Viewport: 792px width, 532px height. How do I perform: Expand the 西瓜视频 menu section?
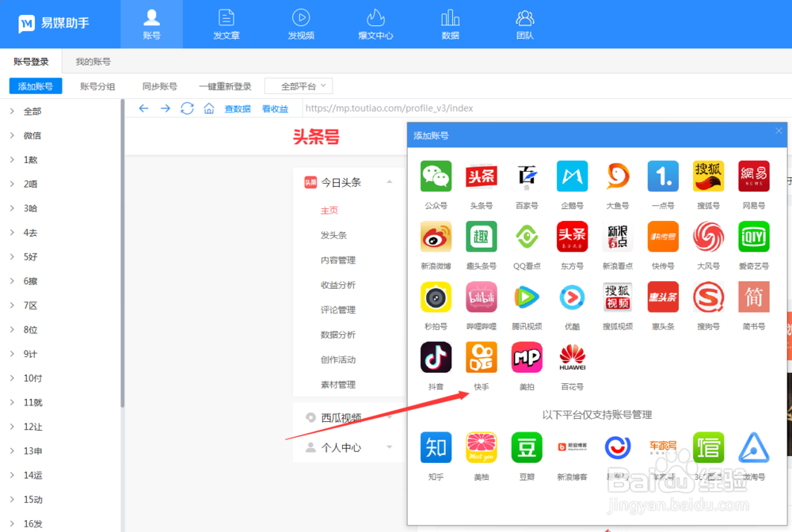point(390,417)
